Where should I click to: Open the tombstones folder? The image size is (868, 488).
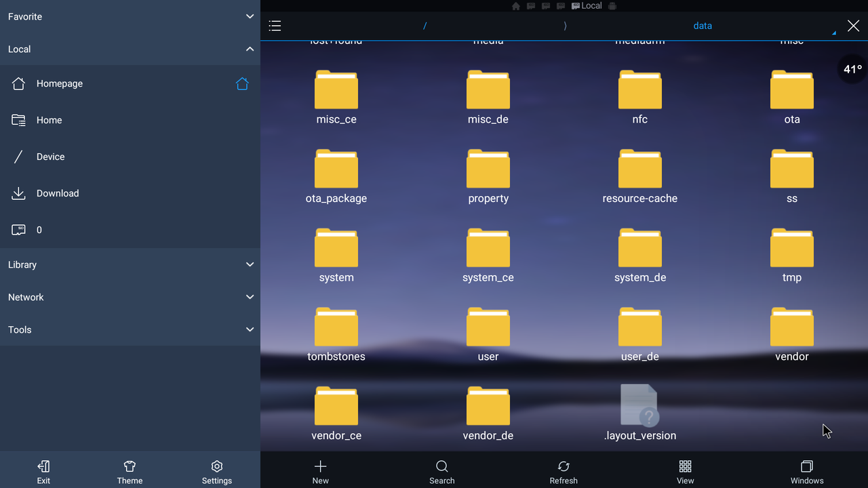[336, 335]
